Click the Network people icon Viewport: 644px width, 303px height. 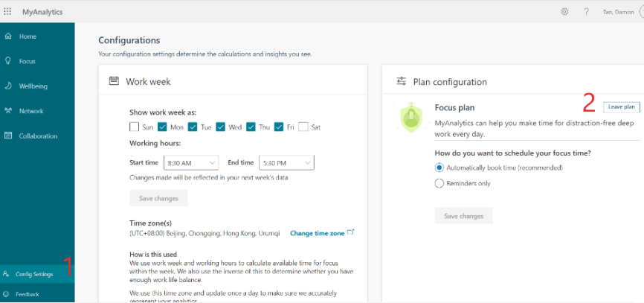tap(7, 111)
